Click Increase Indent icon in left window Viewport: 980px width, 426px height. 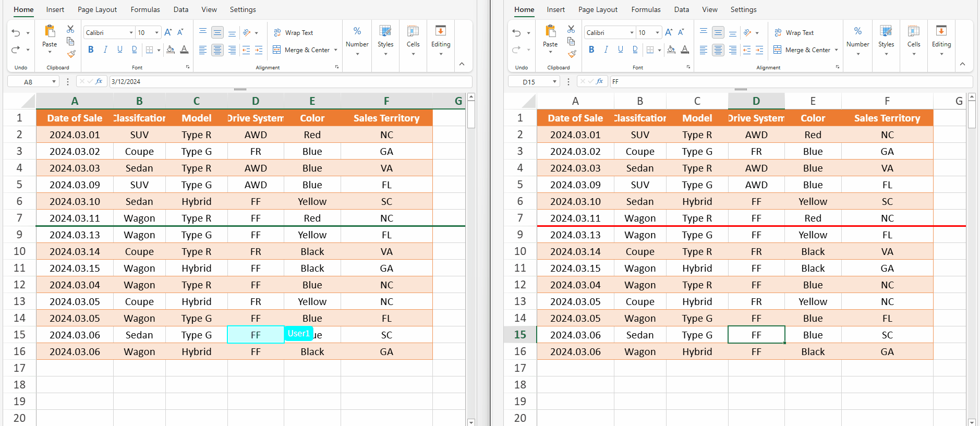tap(259, 50)
